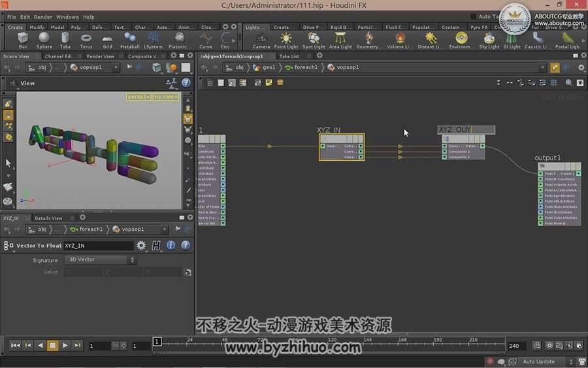The height and width of the screenshot is (368, 588).
Task: Add a Caustic Light from shelf
Action: [x=538, y=41]
